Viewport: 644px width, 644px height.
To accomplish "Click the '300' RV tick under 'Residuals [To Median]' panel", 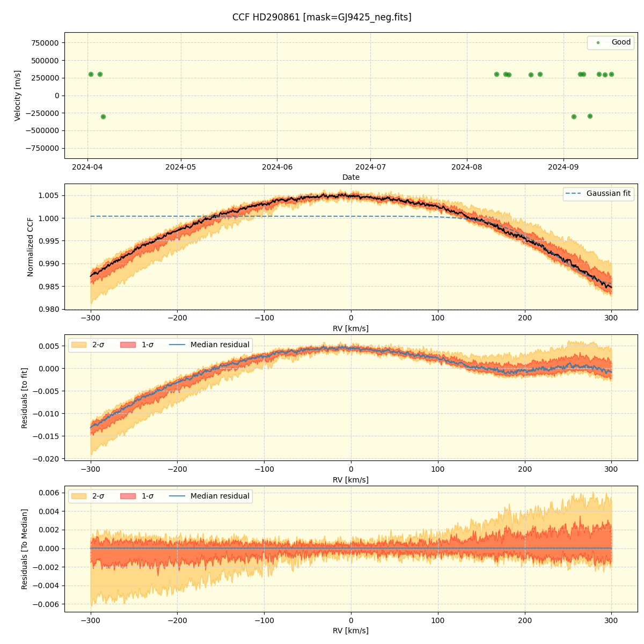I will (611, 620).
